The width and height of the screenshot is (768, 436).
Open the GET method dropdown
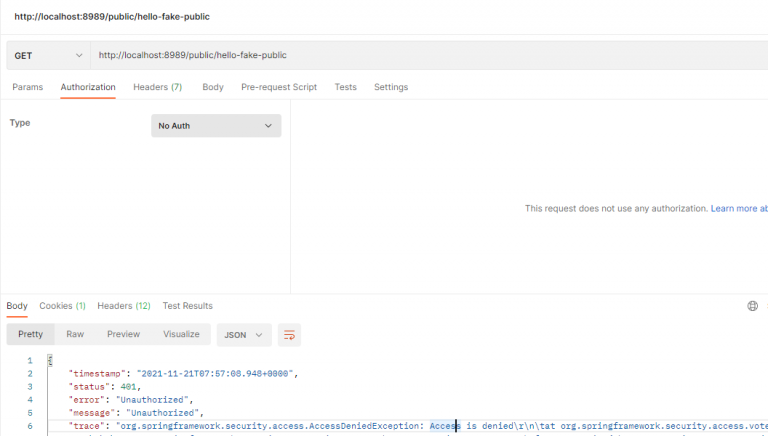(48, 55)
